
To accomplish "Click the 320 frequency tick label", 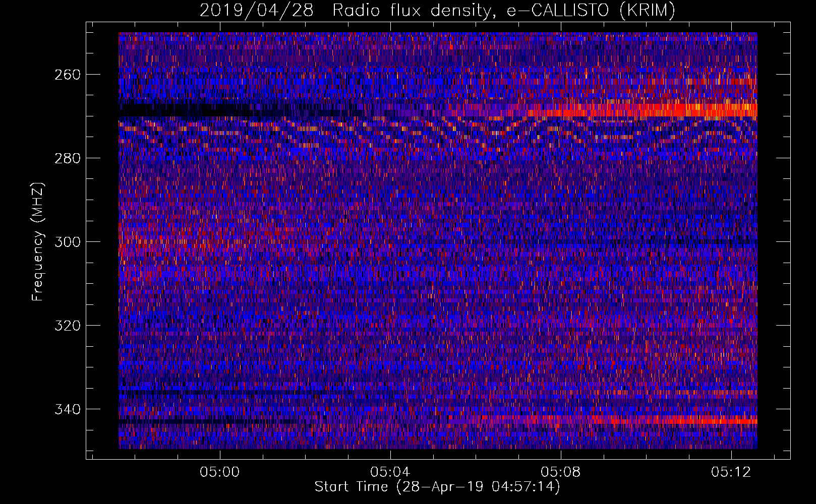I will pos(67,326).
